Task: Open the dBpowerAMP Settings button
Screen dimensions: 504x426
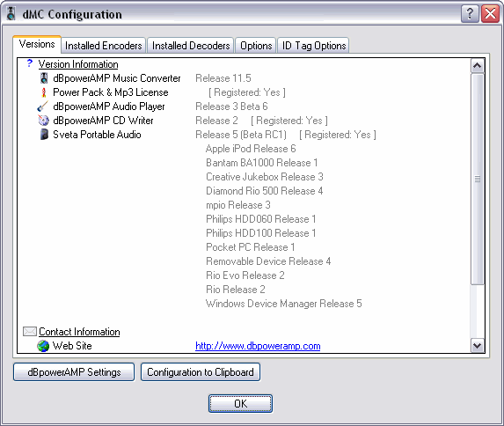Action: pyautogui.click(x=74, y=372)
